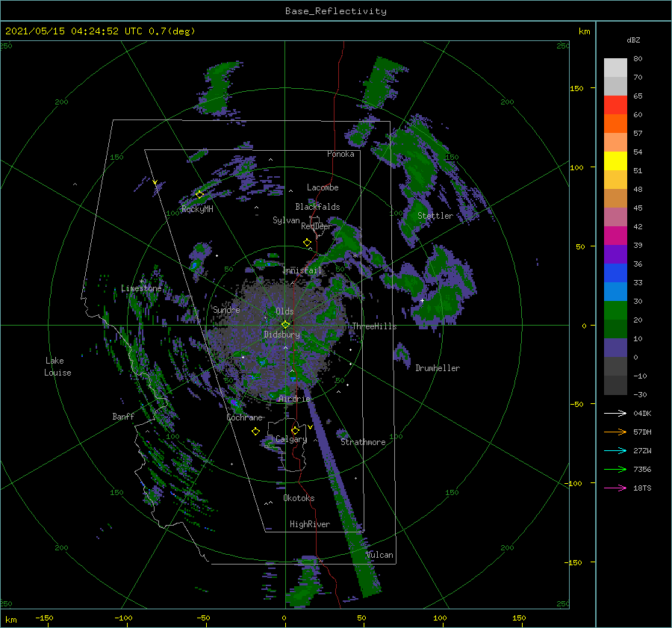The height and width of the screenshot is (628, 672).
Task: Click the 18TS legend label
Action: 642,488
